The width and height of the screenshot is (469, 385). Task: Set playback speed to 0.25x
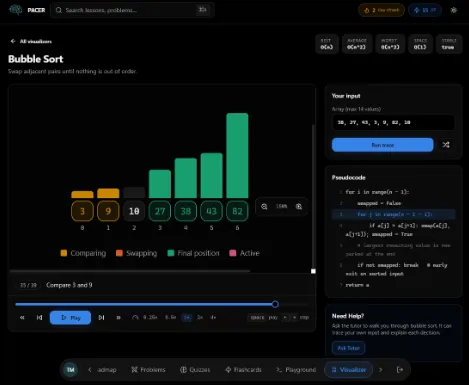tap(150, 317)
